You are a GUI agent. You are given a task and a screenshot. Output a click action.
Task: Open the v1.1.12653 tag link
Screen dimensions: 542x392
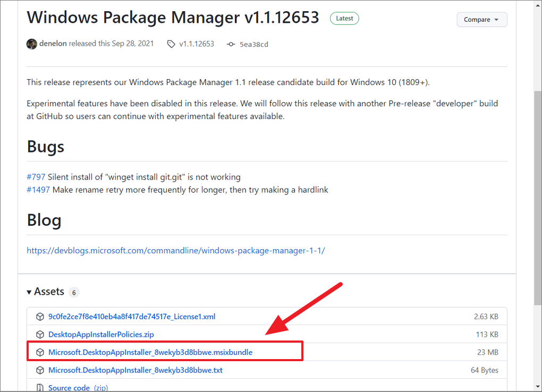click(196, 44)
